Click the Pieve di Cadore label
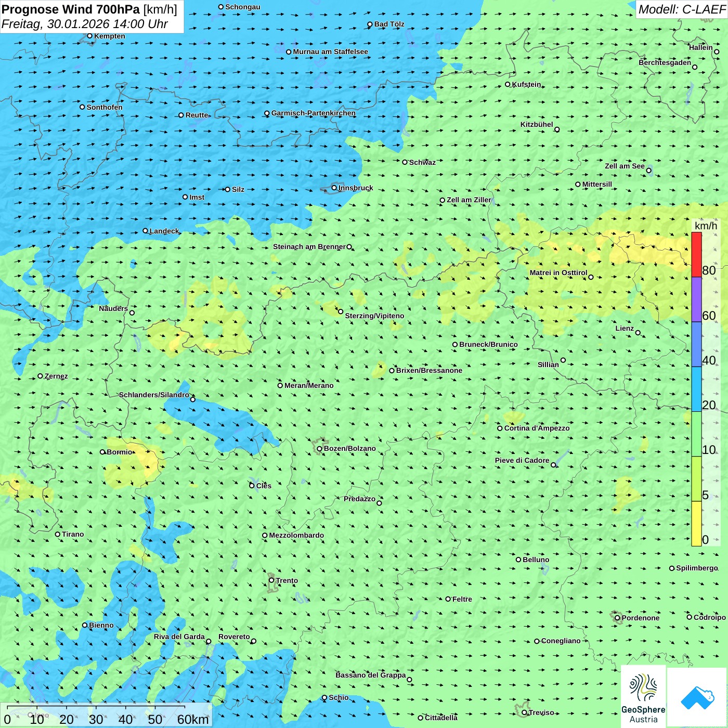Viewport: 728px width, 728px height. (x=522, y=460)
